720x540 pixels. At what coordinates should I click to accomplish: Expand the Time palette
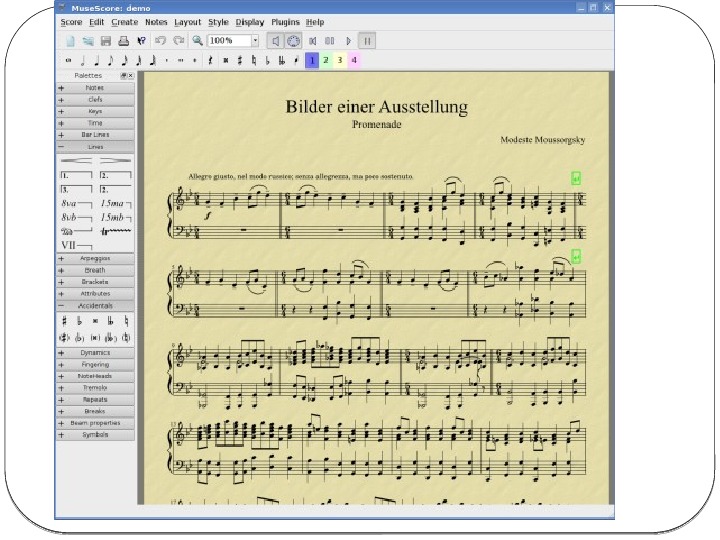(96, 123)
